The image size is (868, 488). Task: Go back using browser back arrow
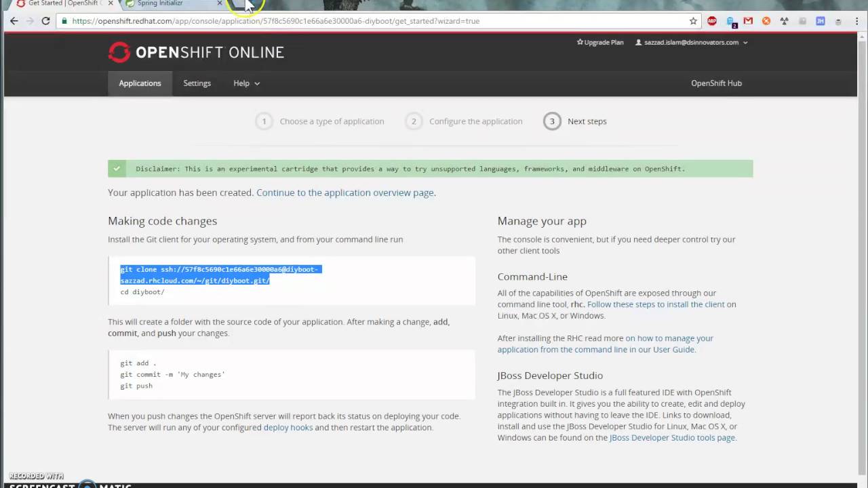click(14, 21)
